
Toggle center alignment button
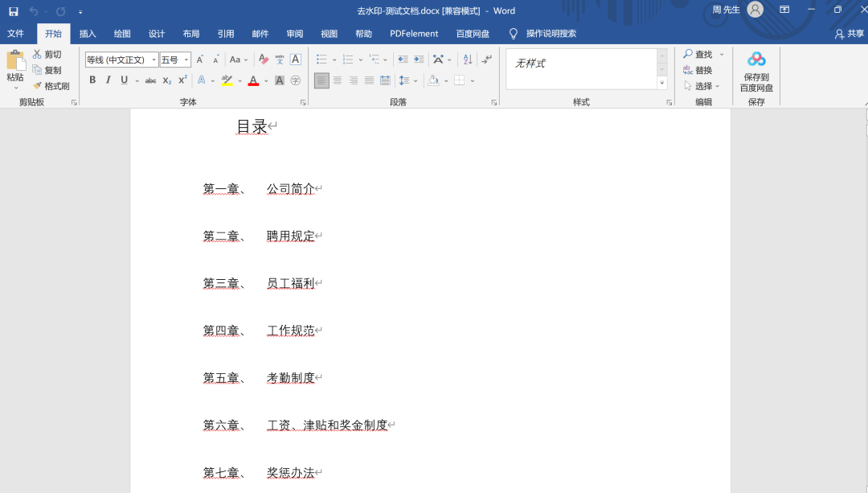337,80
